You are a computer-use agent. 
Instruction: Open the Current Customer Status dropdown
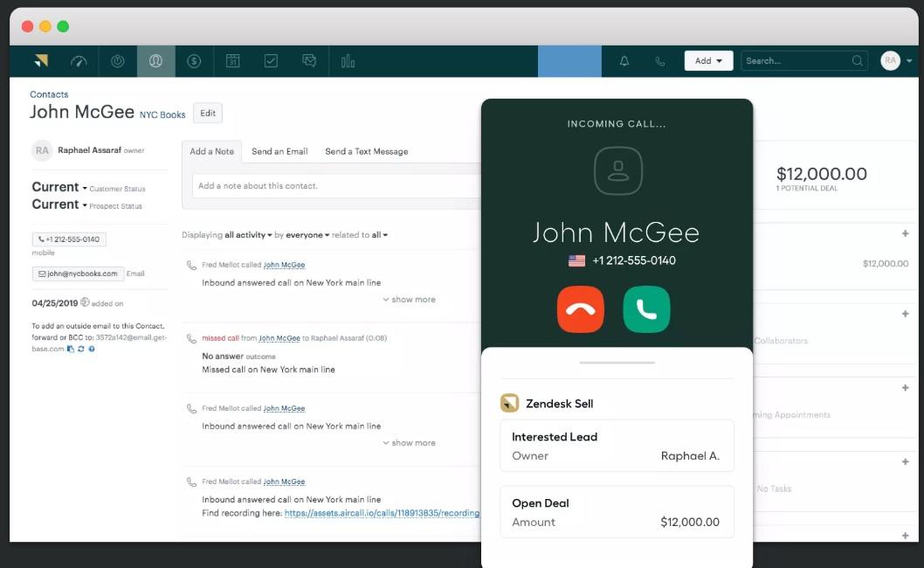point(59,187)
